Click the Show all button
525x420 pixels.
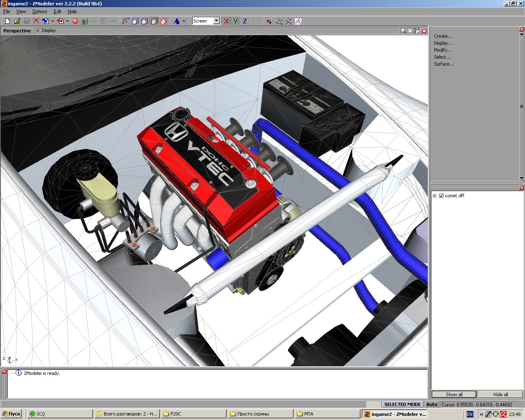(x=454, y=395)
